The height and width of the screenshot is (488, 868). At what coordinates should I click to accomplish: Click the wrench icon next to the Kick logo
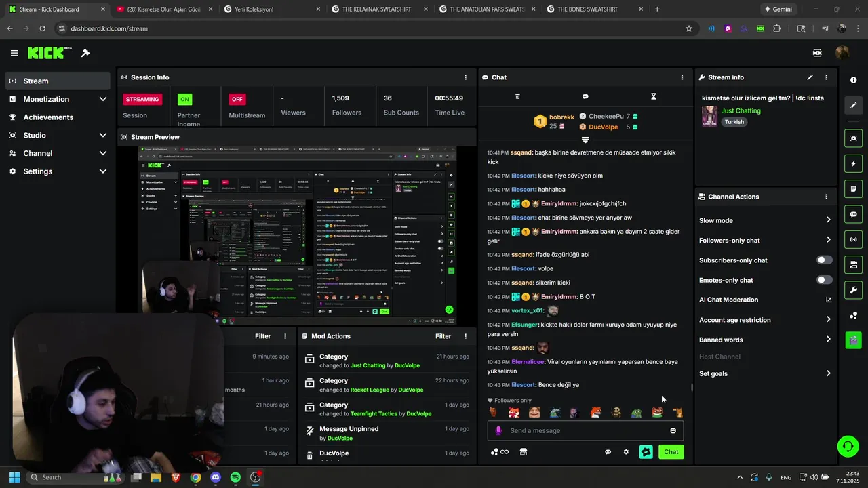pos(85,53)
